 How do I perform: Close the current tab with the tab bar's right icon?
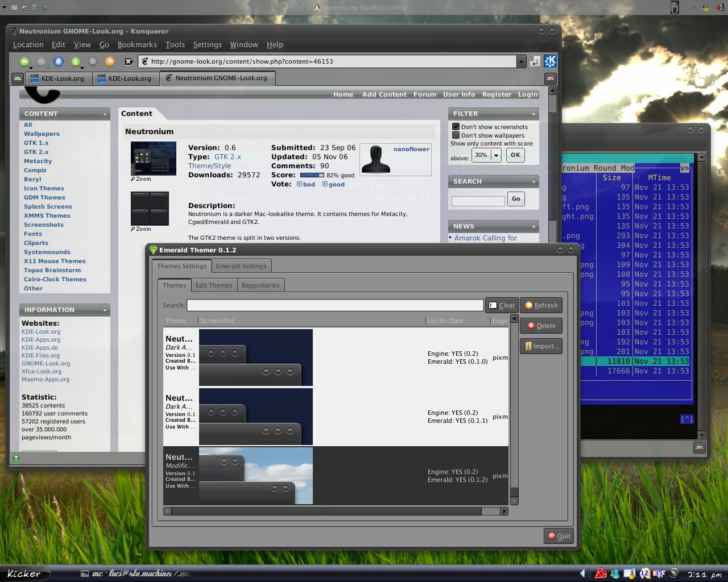tap(550, 78)
